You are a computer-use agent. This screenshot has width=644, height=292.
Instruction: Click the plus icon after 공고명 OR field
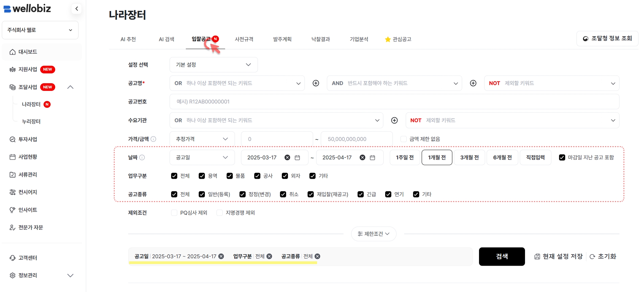coord(316,83)
